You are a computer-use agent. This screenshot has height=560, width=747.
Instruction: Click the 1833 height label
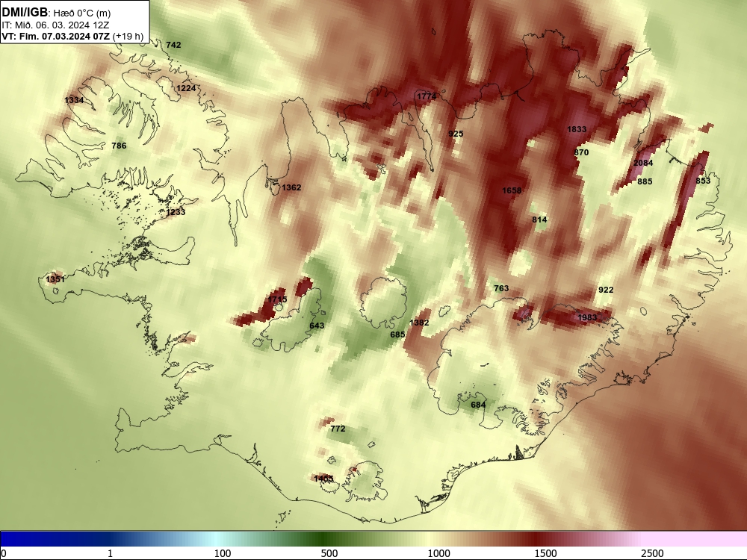click(577, 129)
